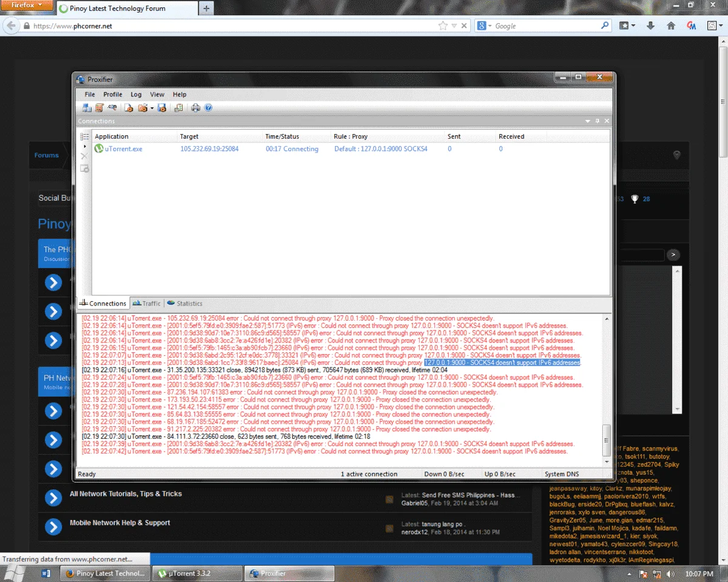Close the Connections panel with its X
This screenshot has height=582, width=728.
[x=607, y=121]
